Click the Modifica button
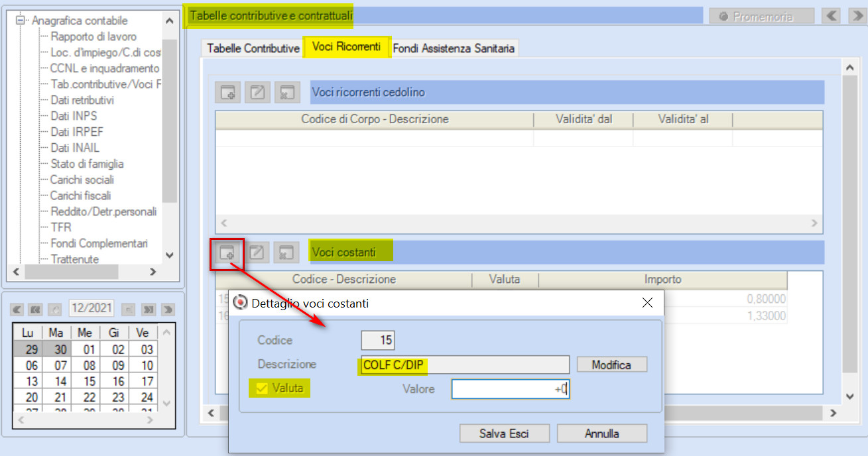 coord(611,365)
